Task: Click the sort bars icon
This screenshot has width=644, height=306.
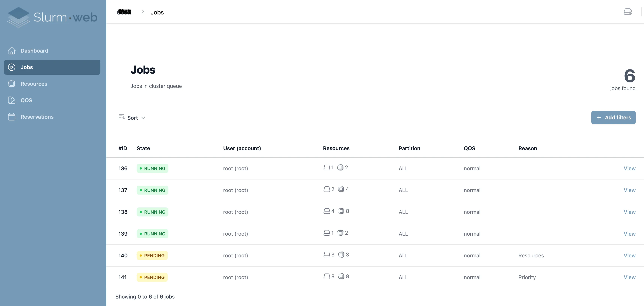Action: click(122, 117)
